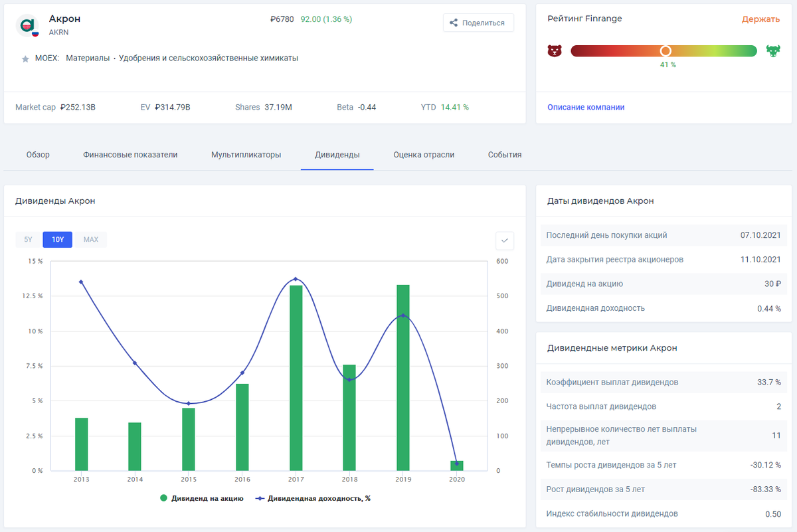Toggle Дивиденд на акцию legend item
This screenshot has width=797, height=532.
coord(202,497)
